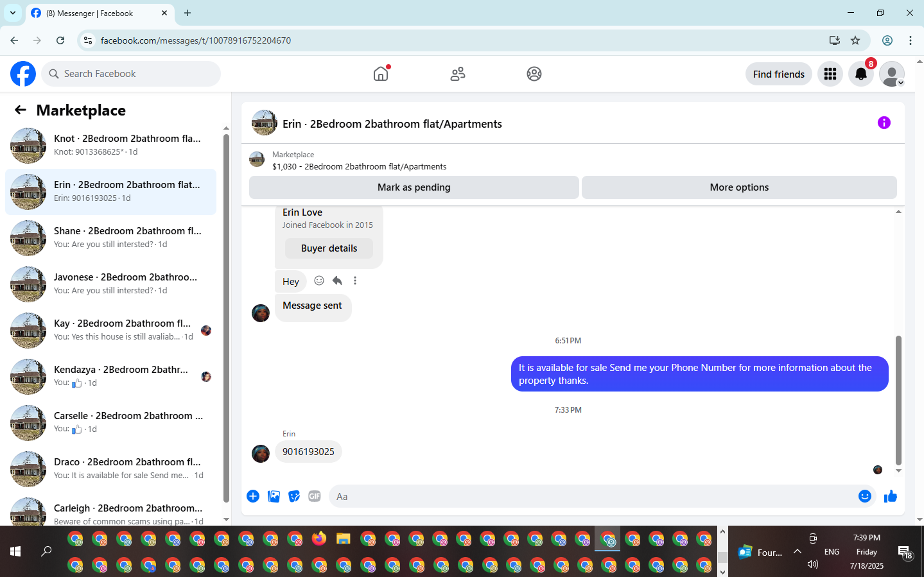Viewport: 924px width, 577px height.
Task: Open Windows taskbar search
Action: coord(46,551)
